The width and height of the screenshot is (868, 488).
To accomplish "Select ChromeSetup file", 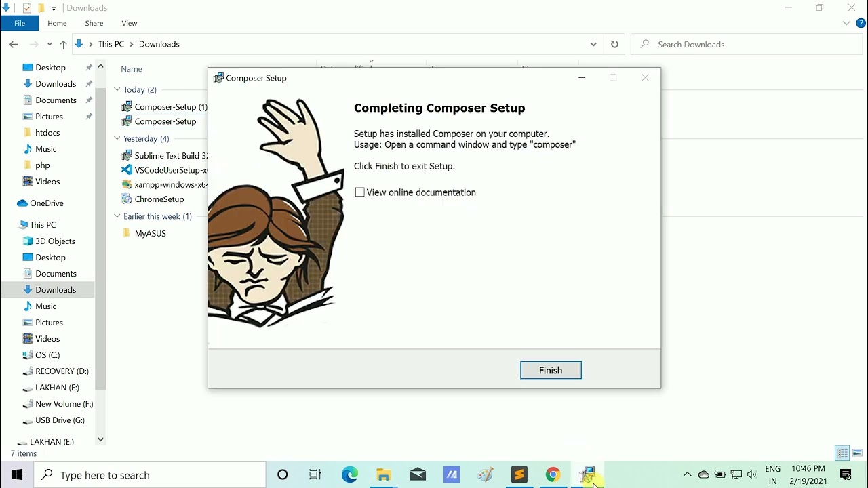I will pyautogui.click(x=153, y=199).
